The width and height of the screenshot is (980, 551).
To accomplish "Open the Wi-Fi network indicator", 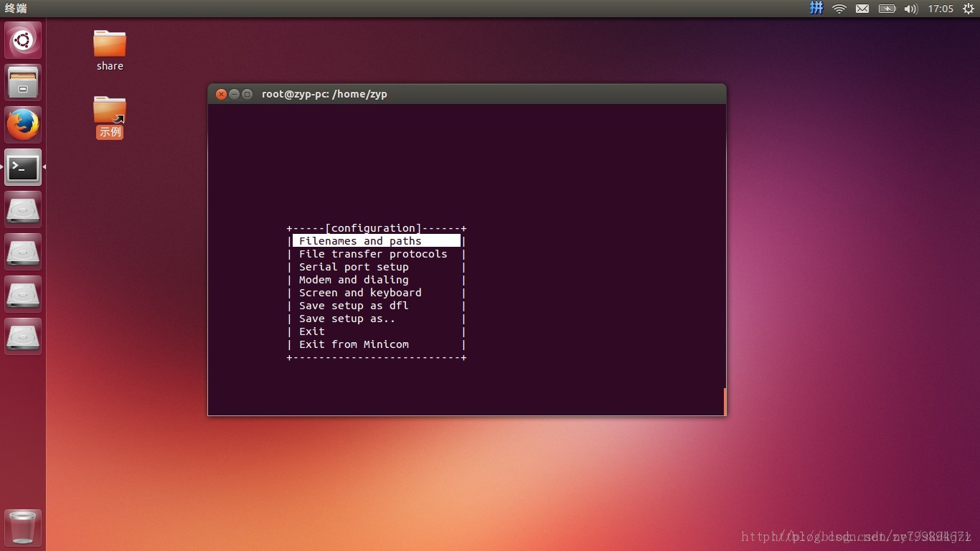I will [839, 9].
